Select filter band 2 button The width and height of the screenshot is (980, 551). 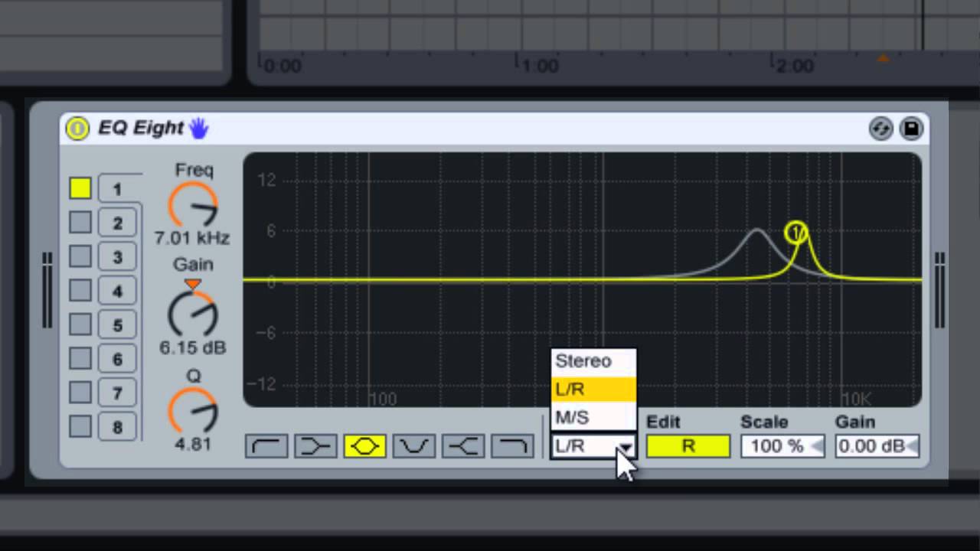[118, 223]
